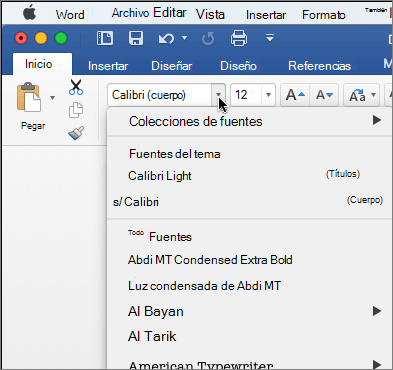This screenshot has width=393, height=370.
Task: Choose the Al Bayan font
Action: (x=156, y=311)
